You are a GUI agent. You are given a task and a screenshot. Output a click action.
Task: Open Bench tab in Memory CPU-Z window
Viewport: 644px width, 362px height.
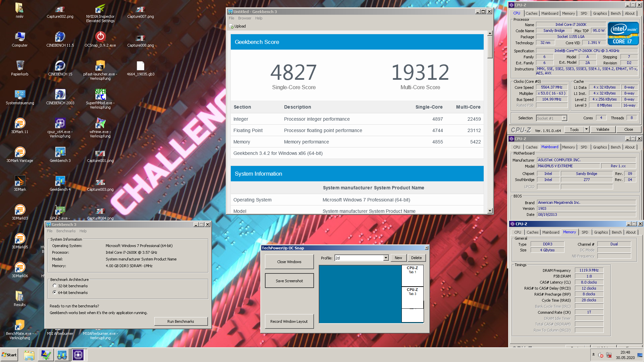pos(616,232)
